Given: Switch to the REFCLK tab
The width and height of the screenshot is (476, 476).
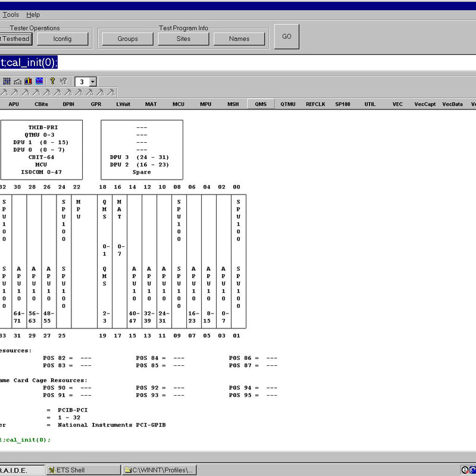Looking at the screenshot, I should pyautogui.click(x=315, y=104).
